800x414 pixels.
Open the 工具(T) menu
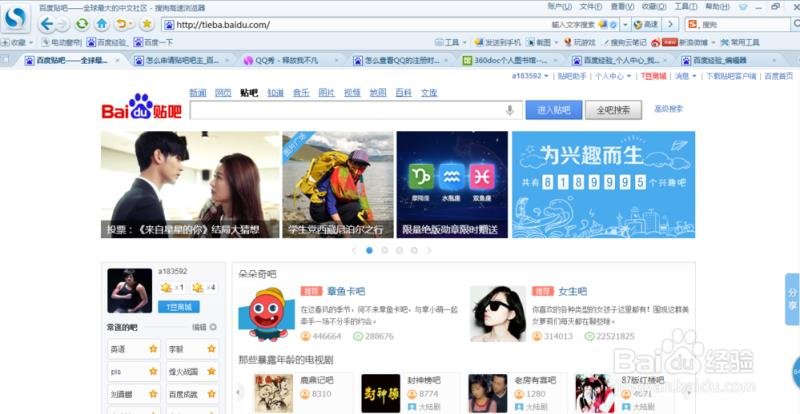(x=685, y=7)
